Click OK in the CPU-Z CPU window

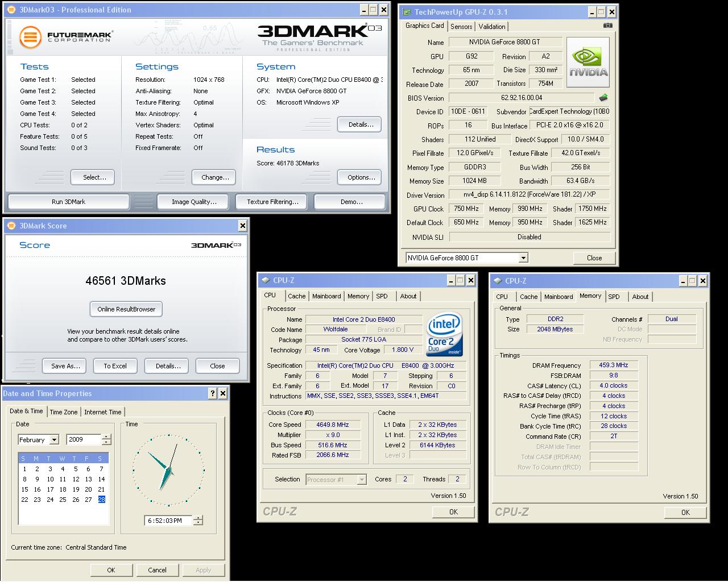click(x=453, y=512)
